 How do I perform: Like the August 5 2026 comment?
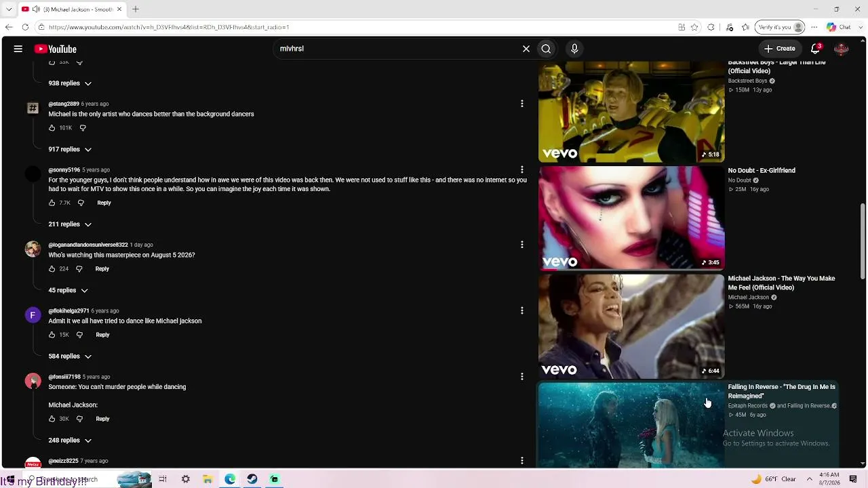coord(52,269)
